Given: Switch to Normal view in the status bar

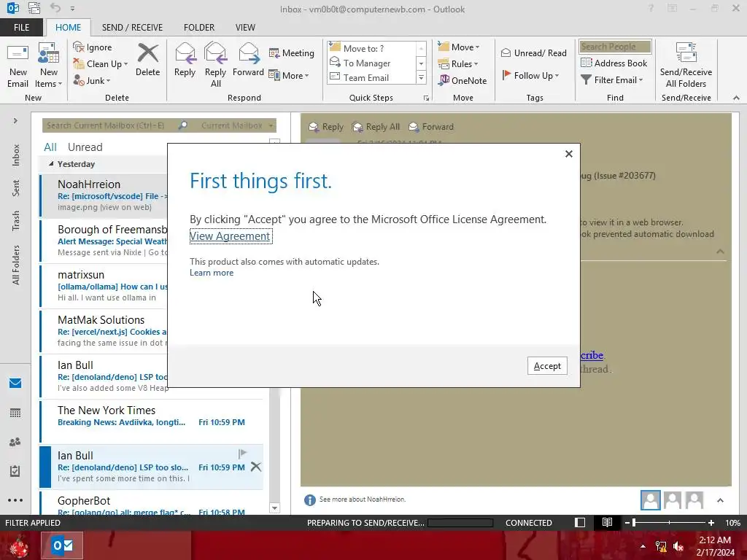Looking at the screenshot, I should tap(580, 522).
